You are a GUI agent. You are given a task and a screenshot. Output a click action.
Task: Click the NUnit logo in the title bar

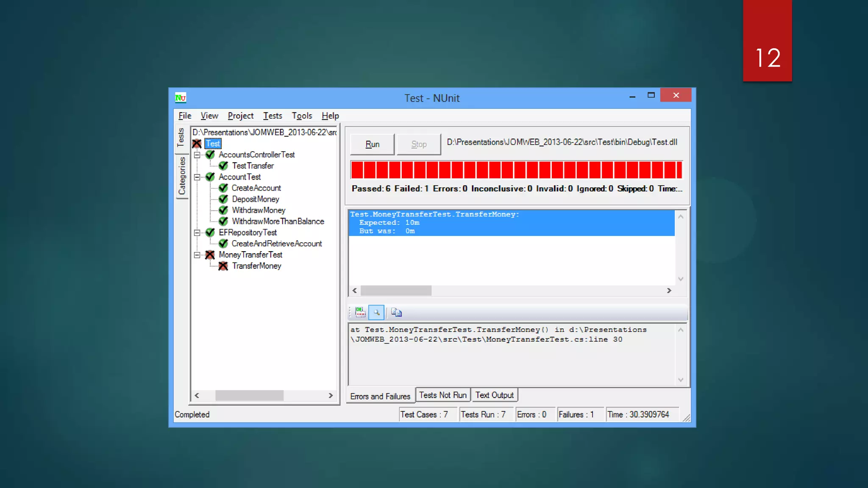point(181,98)
